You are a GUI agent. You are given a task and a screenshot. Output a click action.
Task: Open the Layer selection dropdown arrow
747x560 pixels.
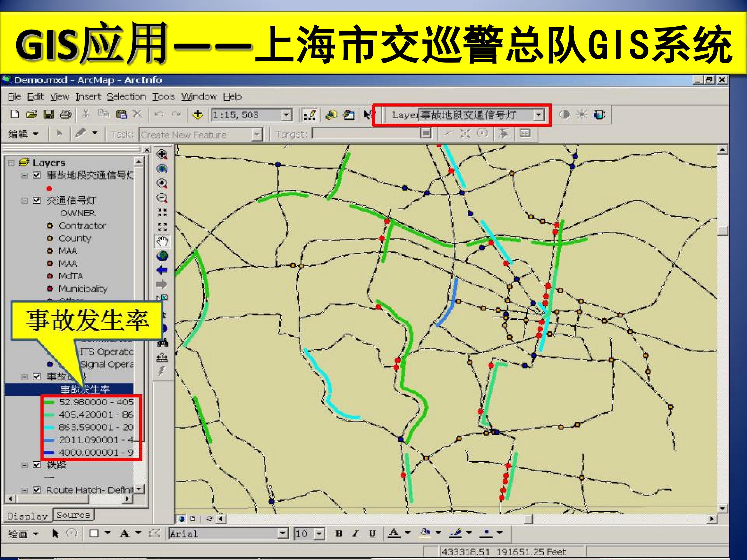538,115
